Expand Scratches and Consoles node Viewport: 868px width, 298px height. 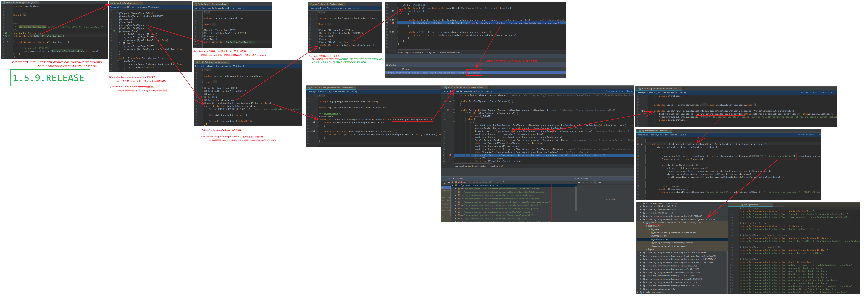(x=638, y=292)
